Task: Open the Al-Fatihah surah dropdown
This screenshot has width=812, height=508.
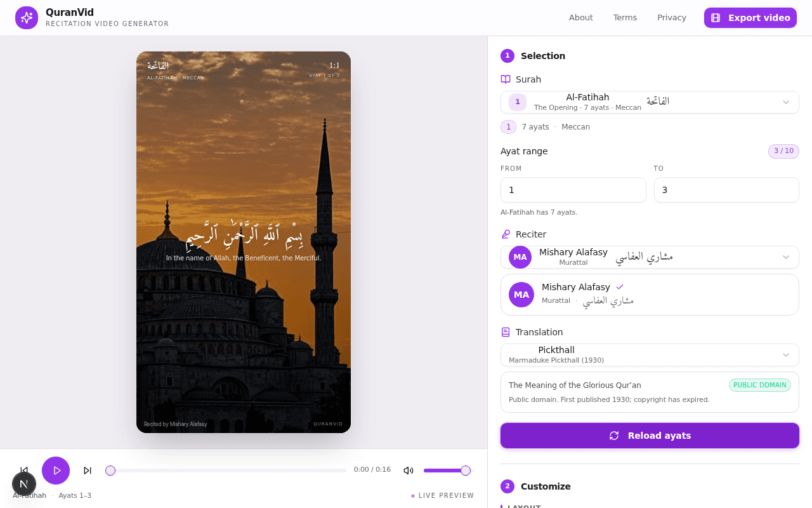Action: click(650, 102)
